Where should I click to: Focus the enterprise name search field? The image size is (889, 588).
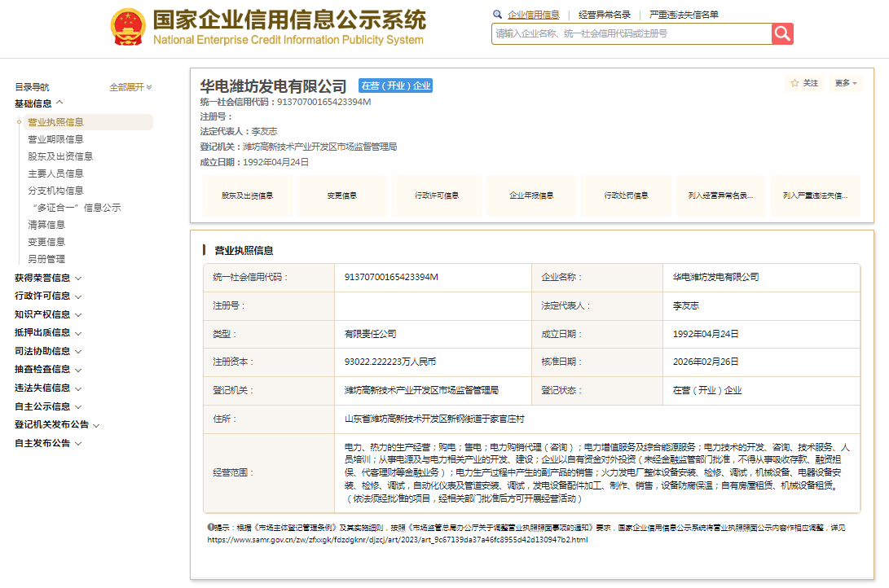(632, 33)
